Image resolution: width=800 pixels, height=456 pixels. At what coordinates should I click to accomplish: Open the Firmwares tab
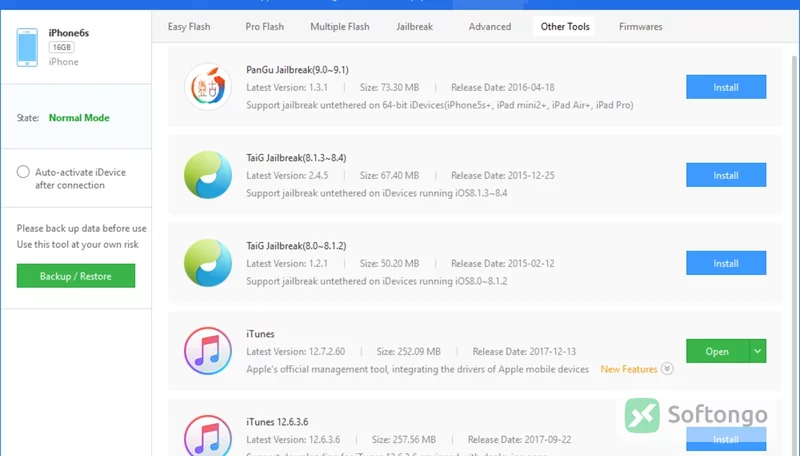pos(640,27)
